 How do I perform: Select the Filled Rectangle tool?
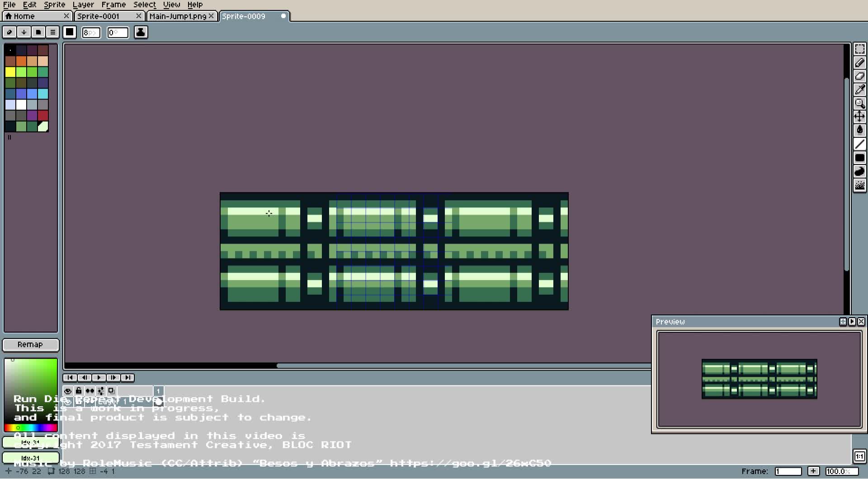coord(859,158)
